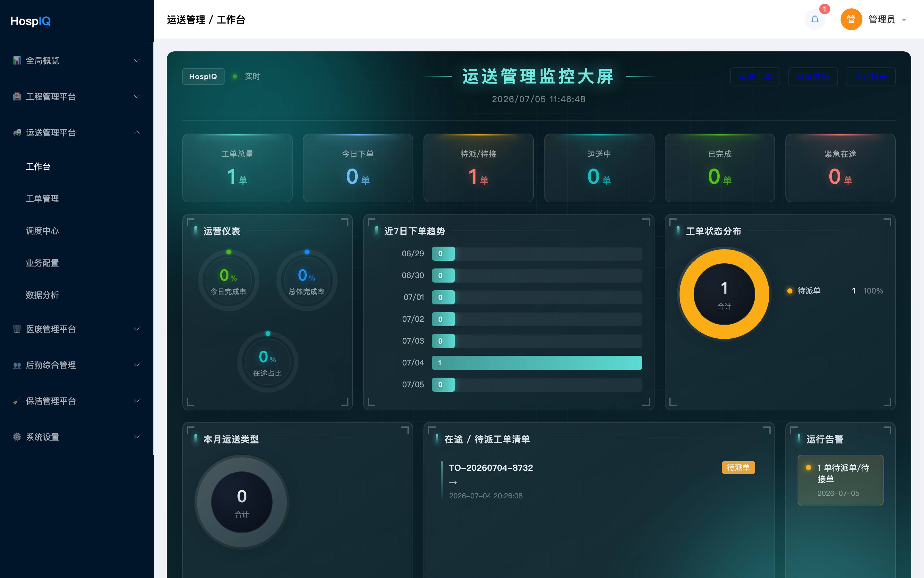Click the 运送管理监控大屏 title
The image size is (924, 578).
click(x=538, y=76)
